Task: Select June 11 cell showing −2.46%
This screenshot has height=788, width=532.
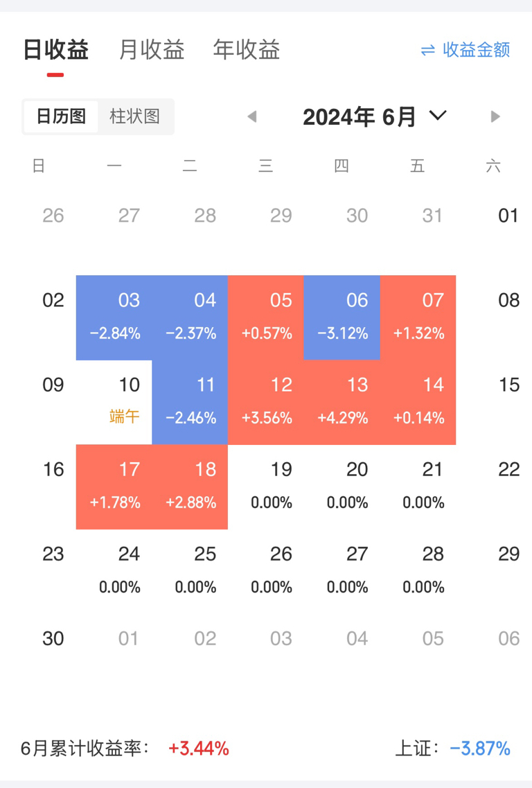Action: pyautogui.click(x=190, y=402)
